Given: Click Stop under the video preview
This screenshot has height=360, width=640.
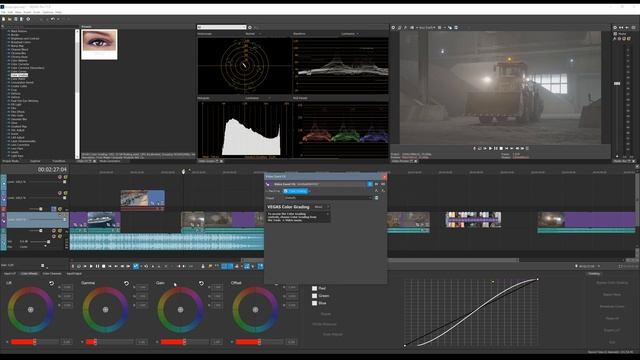Looking at the screenshot, I should 501,149.
